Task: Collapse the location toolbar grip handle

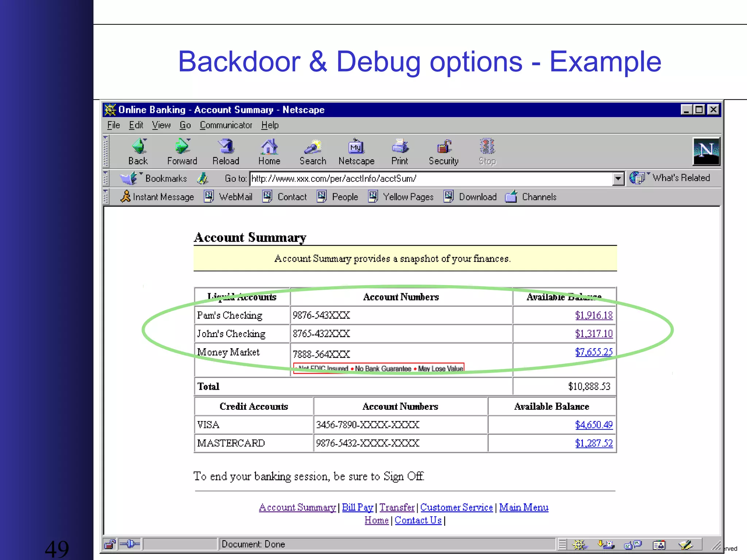Action: tap(106, 178)
